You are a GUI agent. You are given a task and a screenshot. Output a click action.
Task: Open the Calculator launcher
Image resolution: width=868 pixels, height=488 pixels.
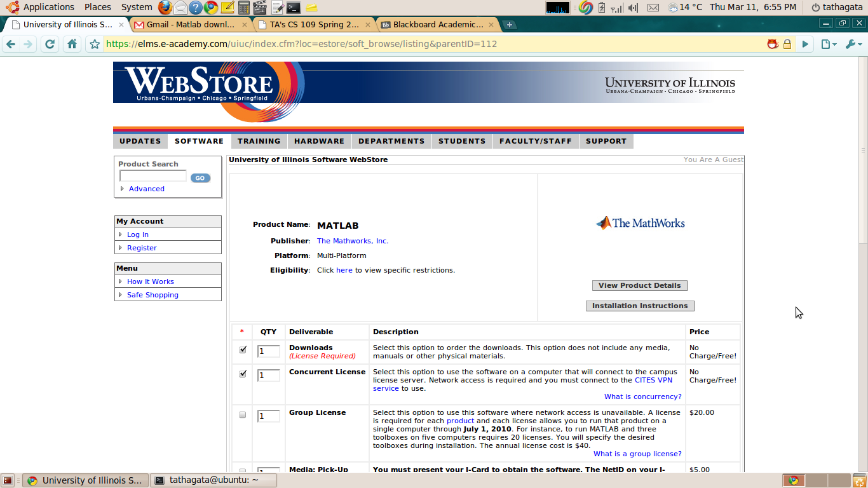coord(244,8)
